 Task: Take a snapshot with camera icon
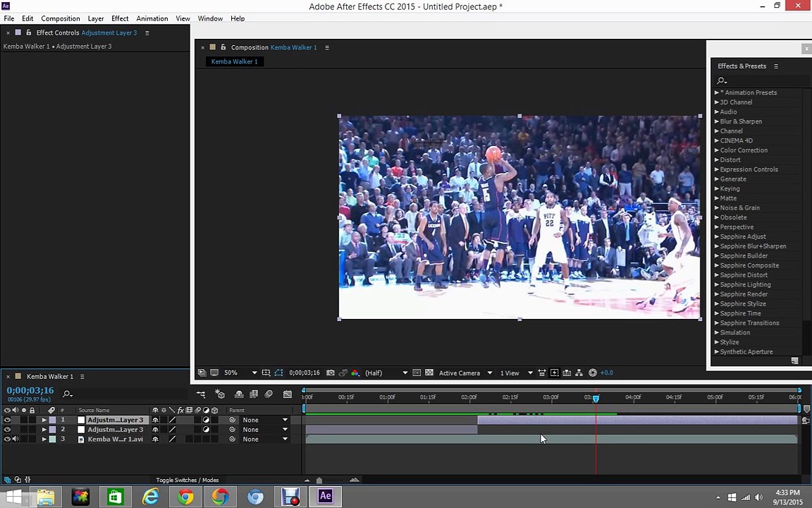click(x=331, y=373)
